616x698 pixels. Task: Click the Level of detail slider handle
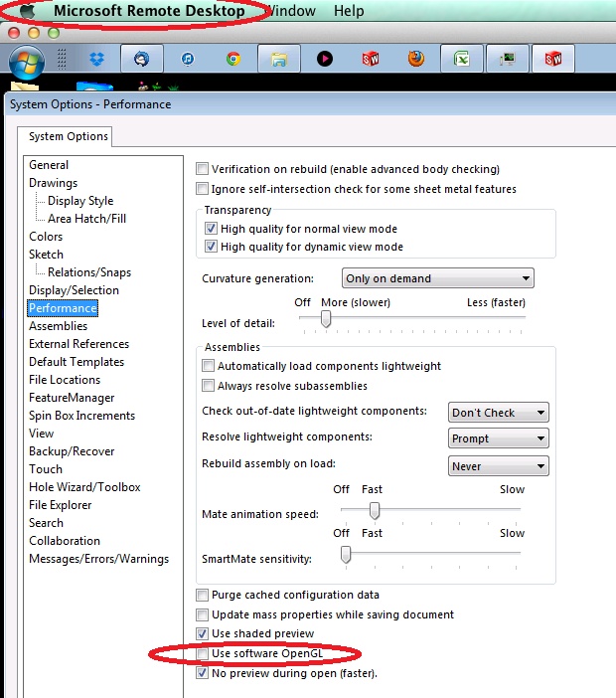(326, 319)
